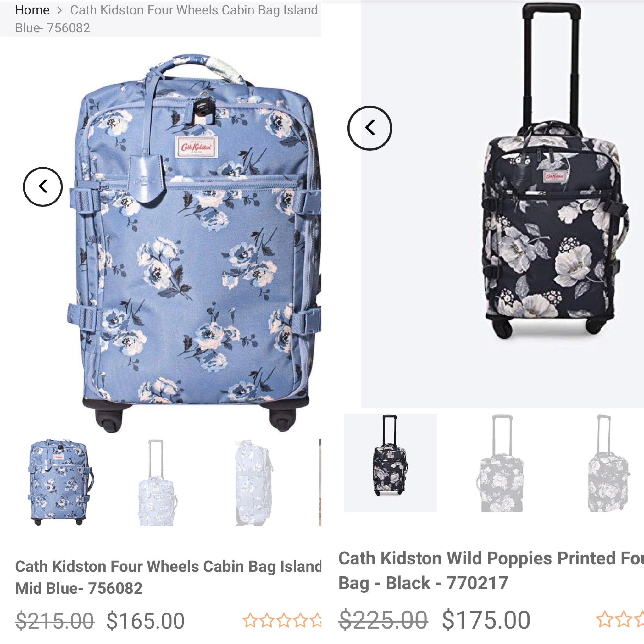Select active black poppies bag thumbnail
This screenshot has height=644, width=644.
pyautogui.click(x=390, y=463)
